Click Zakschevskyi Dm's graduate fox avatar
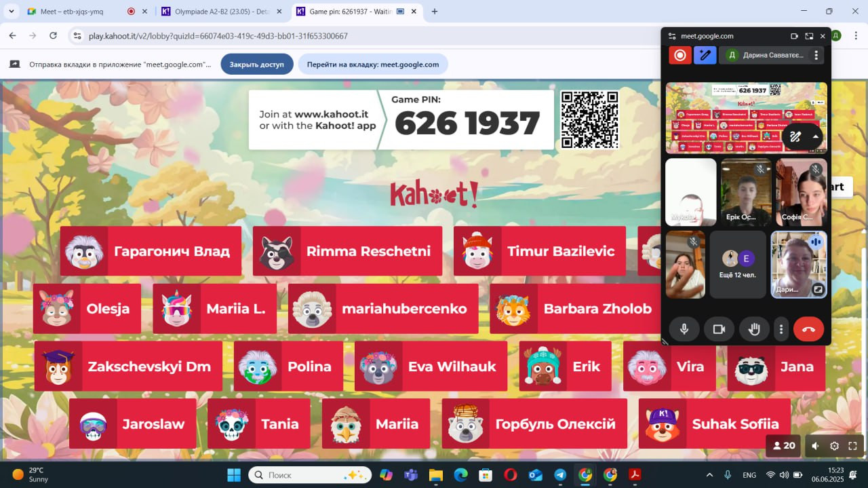The width and height of the screenshot is (868, 488). [x=58, y=367]
